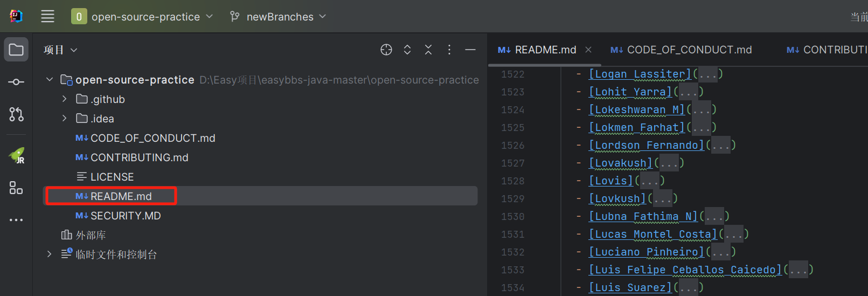Collapse all items in project tree

click(x=428, y=50)
